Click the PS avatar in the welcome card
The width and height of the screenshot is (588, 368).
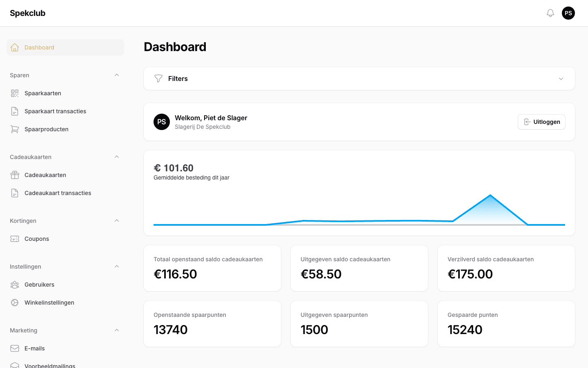tap(162, 122)
